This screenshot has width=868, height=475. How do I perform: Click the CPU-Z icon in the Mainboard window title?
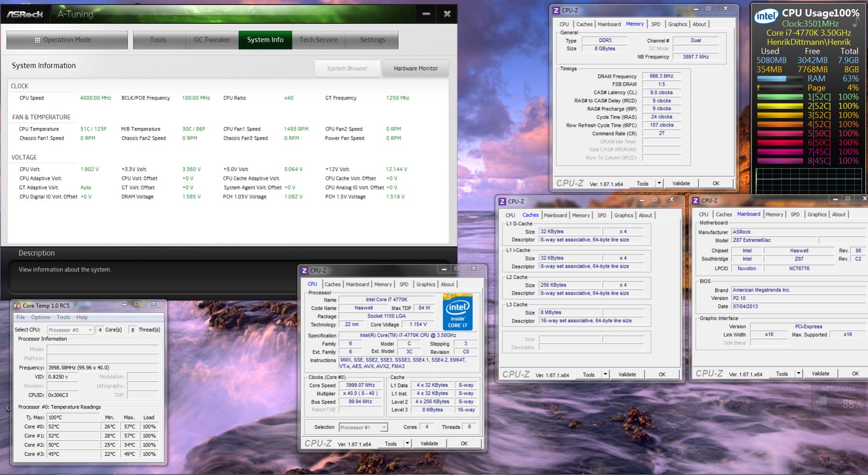(696, 200)
